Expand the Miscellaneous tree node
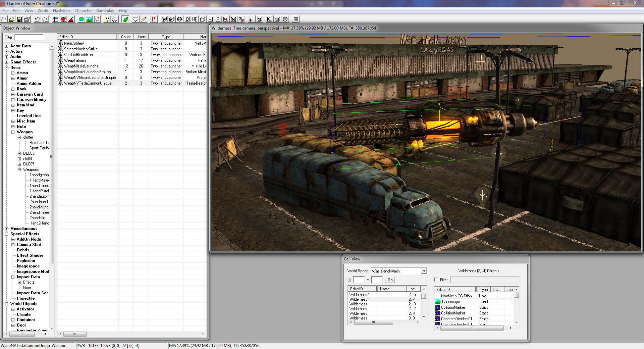Image resolution: width=644 pixels, height=349 pixels. (7, 229)
